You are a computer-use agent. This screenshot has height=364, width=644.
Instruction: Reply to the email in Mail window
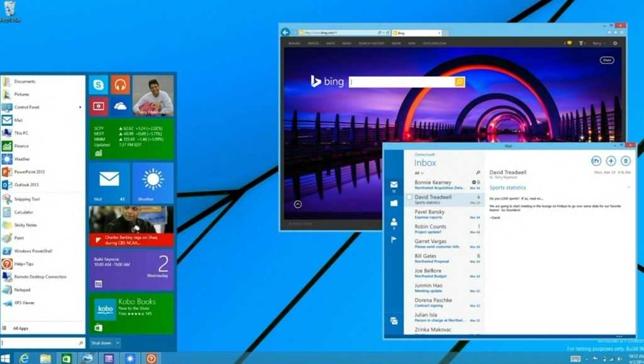tap(596, 161)
